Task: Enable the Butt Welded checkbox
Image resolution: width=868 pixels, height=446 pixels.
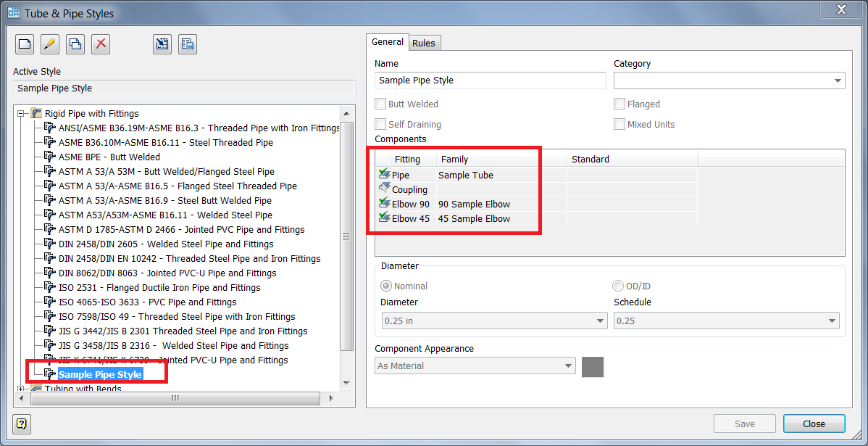Action: pos(380,104)
